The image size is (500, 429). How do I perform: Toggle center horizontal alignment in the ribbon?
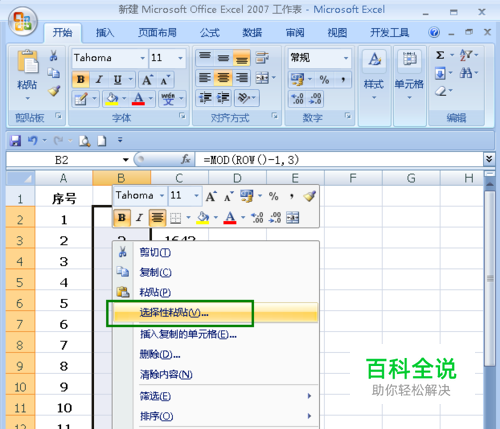pos(223,78)
